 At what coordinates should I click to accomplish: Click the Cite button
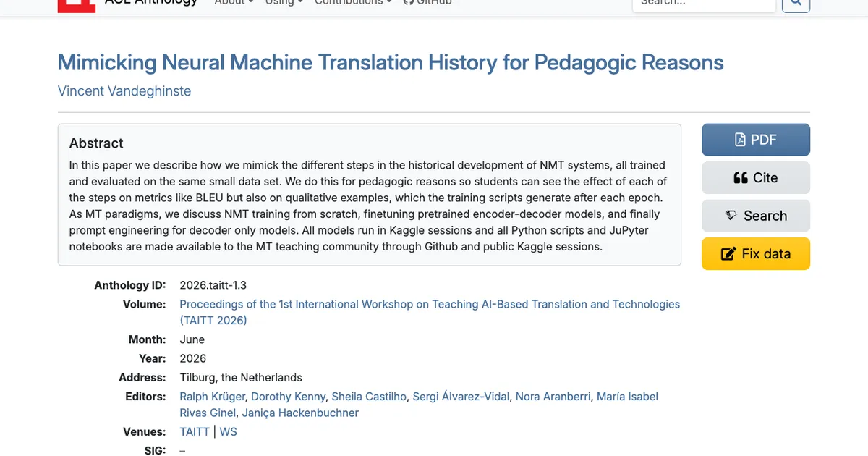pyautogui.click(x=756, y=177)
